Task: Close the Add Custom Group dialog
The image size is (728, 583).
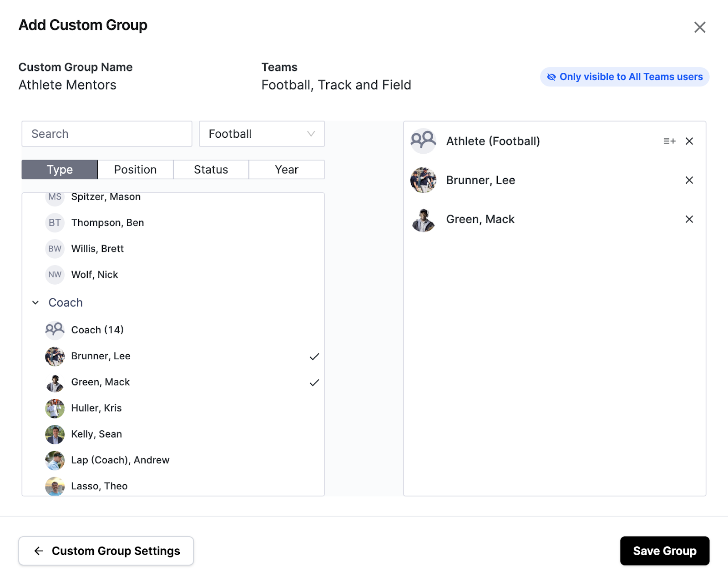Action: pos(699,27)
